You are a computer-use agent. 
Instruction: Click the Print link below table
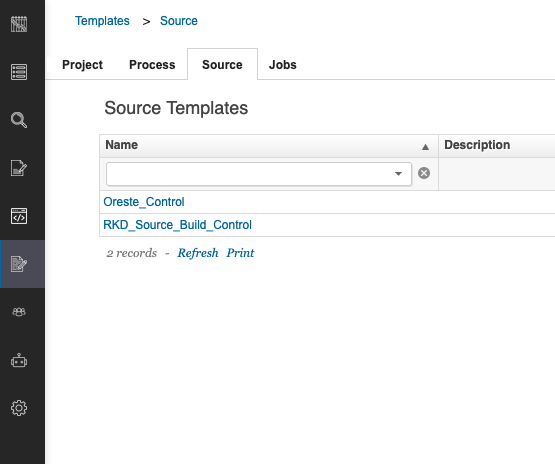pos(240,253)
